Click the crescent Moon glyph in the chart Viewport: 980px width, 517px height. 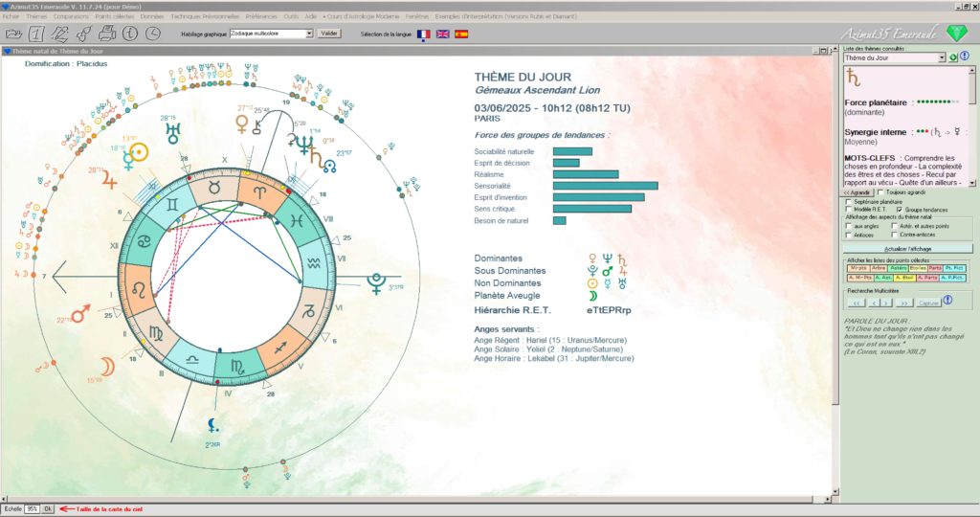(108, 367)
